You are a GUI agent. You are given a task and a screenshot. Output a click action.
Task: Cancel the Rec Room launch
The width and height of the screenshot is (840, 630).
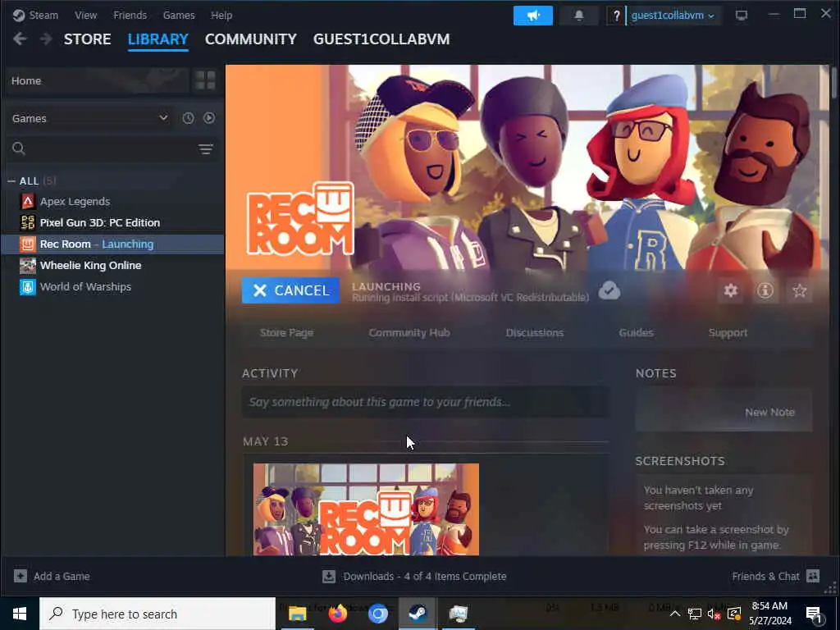[290, 290]
